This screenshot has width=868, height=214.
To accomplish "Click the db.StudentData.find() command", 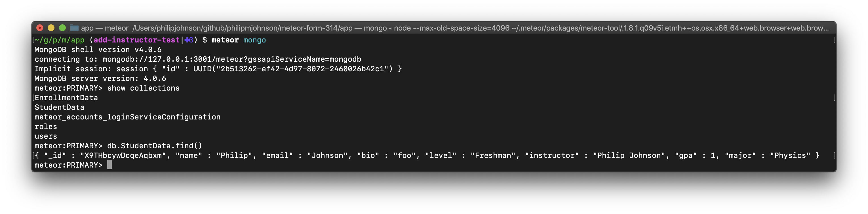I will pos(155,146).
